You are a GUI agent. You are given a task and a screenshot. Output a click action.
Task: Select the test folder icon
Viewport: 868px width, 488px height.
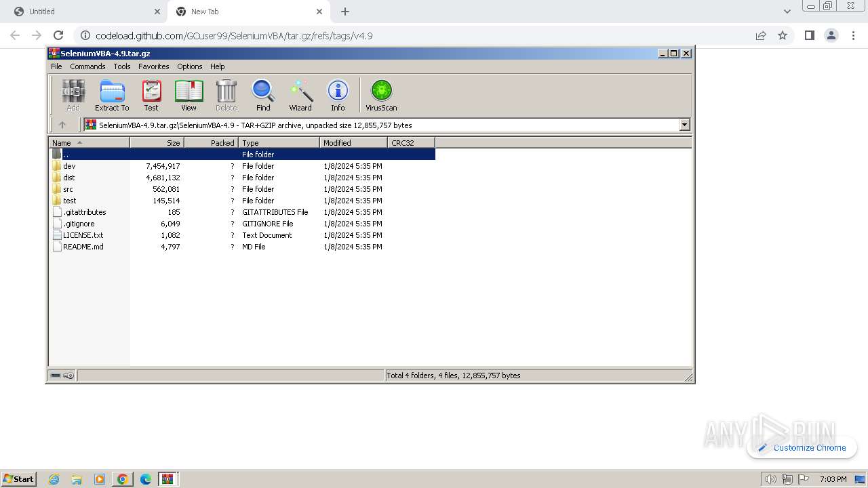pyautogui.click(x=57, y=201)
